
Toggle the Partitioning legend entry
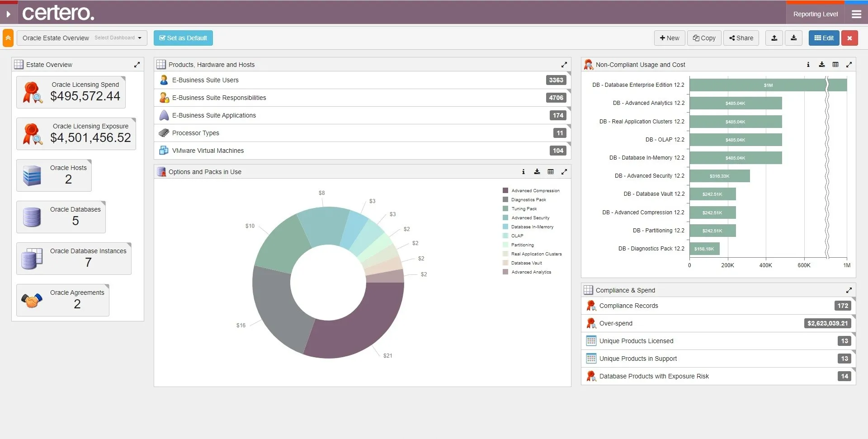(x=519, y=245)
